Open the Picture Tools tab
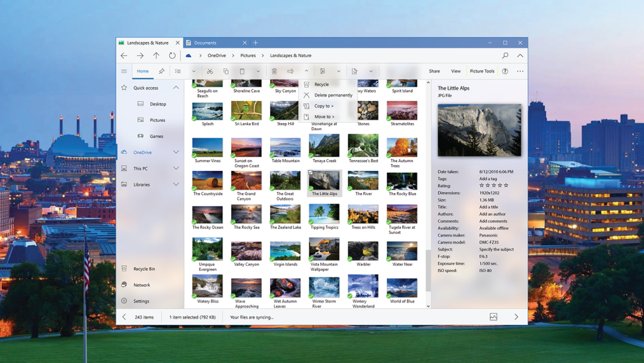 pos(481,71)
